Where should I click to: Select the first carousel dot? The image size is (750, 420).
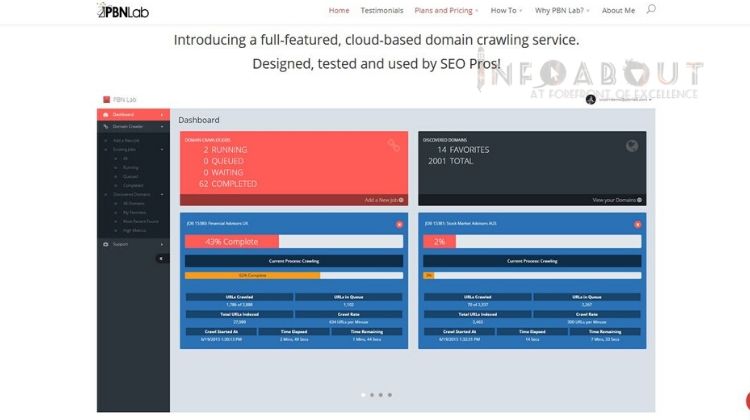(363, 395)
